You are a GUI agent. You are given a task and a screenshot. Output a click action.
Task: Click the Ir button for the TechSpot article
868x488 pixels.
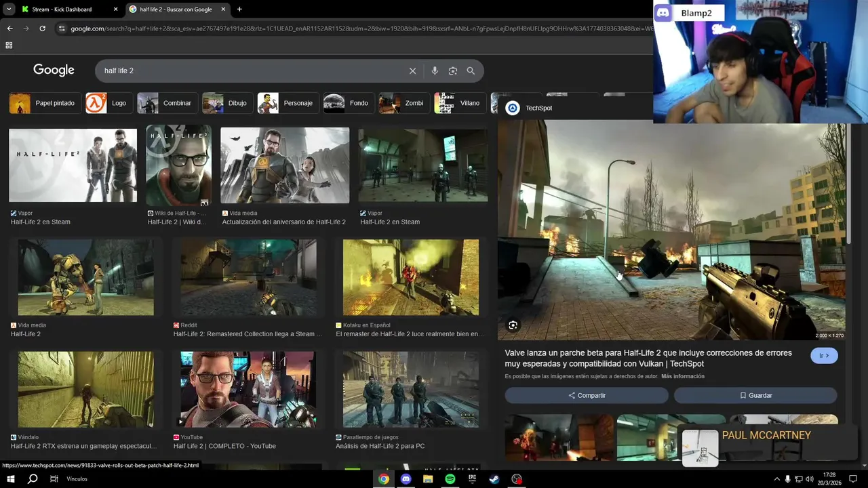click(x=824, y=356)
